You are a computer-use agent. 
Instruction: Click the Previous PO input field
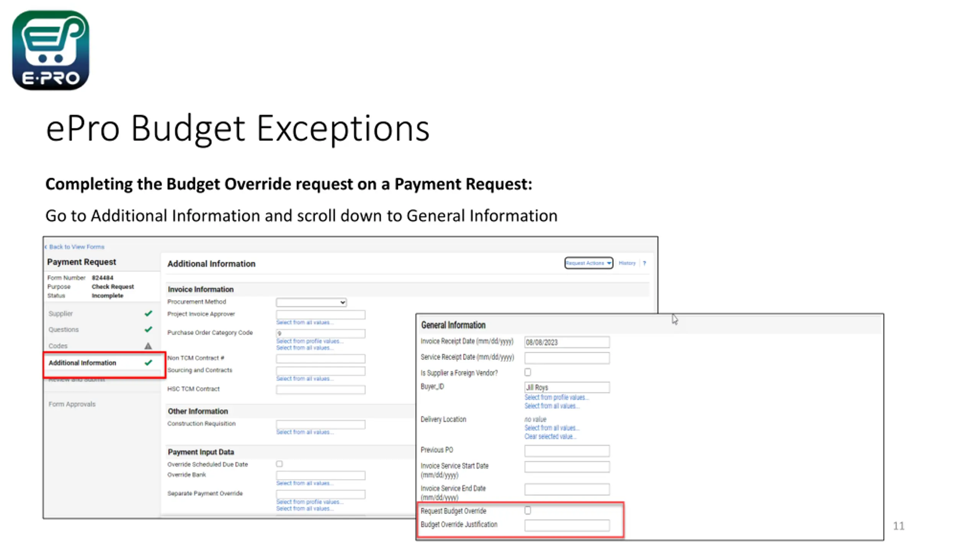567,451
